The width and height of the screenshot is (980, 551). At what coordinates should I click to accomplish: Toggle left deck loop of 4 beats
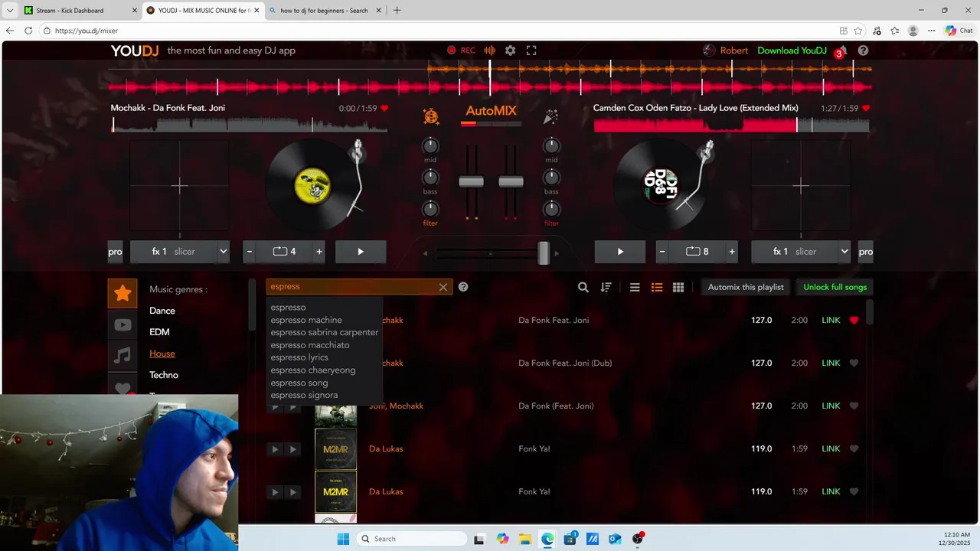click(x=284, y=251)
